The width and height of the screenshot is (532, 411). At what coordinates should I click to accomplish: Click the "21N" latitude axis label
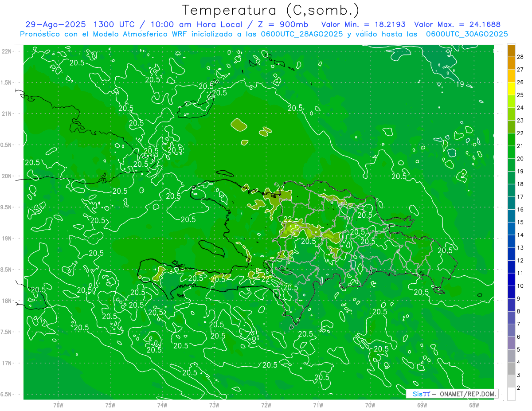tap(7, 114)
